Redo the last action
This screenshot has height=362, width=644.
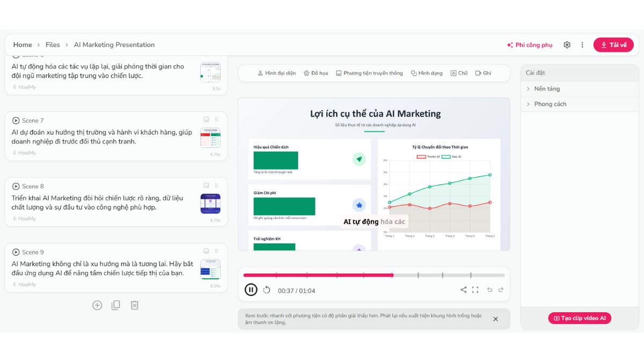click(x=501, y=290)
